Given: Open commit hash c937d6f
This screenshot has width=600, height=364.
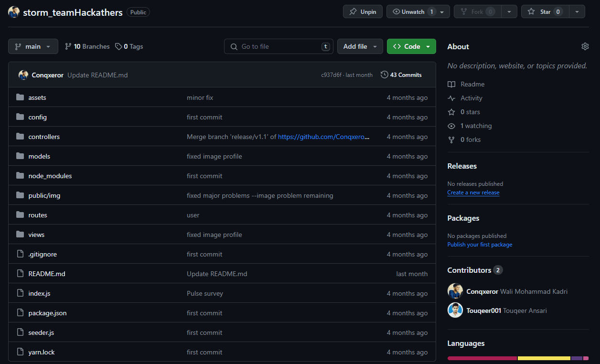Looking at the screenshot, I should 332,75.
